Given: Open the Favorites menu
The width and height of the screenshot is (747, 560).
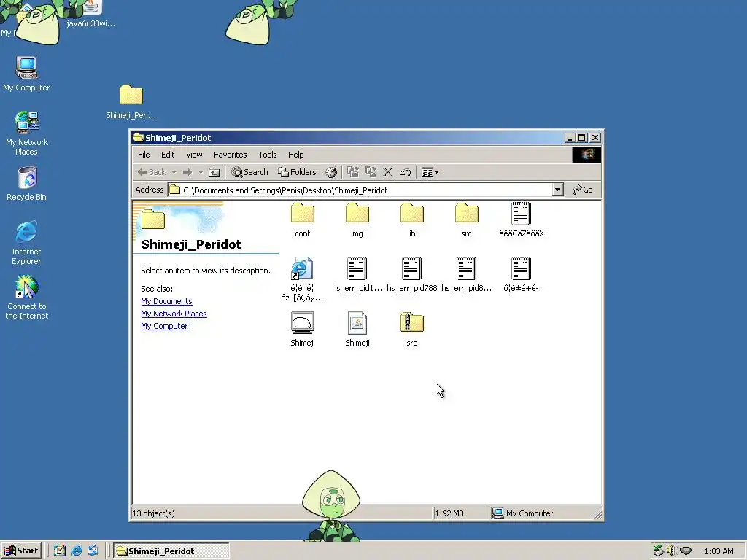Looking at the screenshot, I should click(x=230, y=155).
